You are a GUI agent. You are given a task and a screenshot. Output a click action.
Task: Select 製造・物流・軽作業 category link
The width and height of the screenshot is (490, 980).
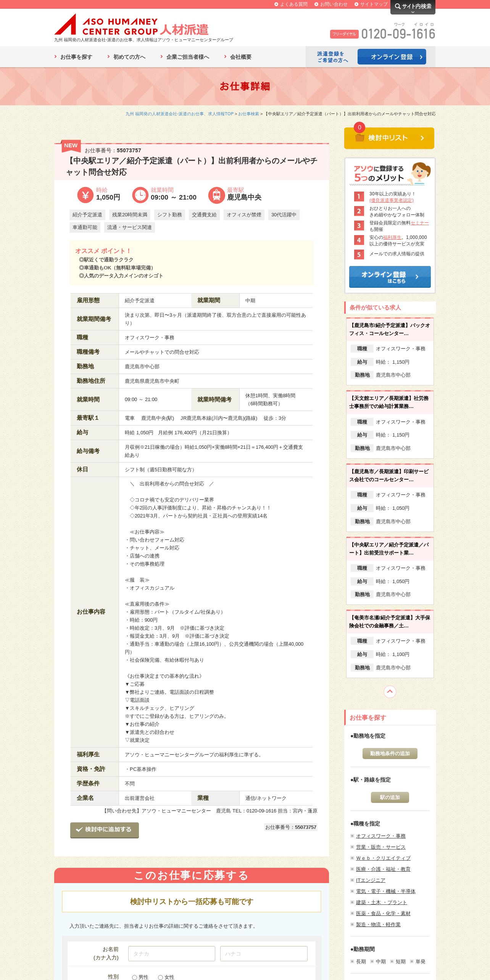[x=378, y=924]
